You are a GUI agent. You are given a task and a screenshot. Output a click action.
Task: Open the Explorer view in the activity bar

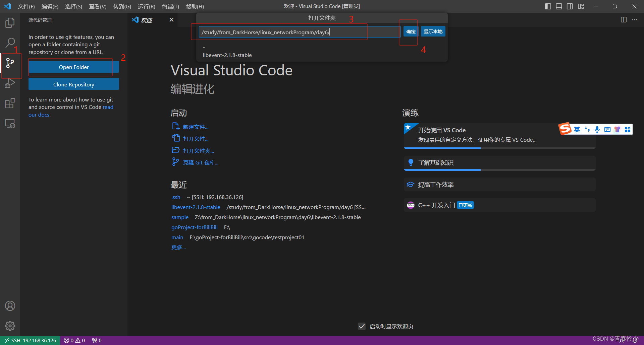pyautogui.click(x=10, y=22)
